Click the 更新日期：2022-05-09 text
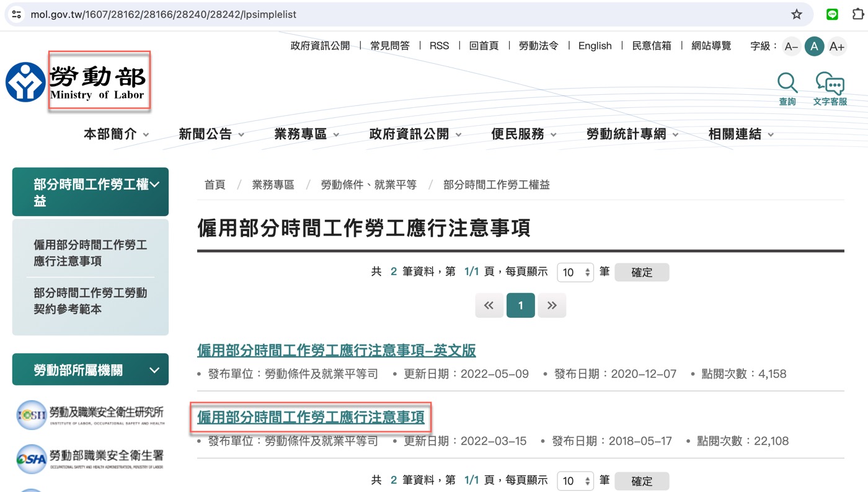This screenshot has height=492, width=868. pos(466,374)
